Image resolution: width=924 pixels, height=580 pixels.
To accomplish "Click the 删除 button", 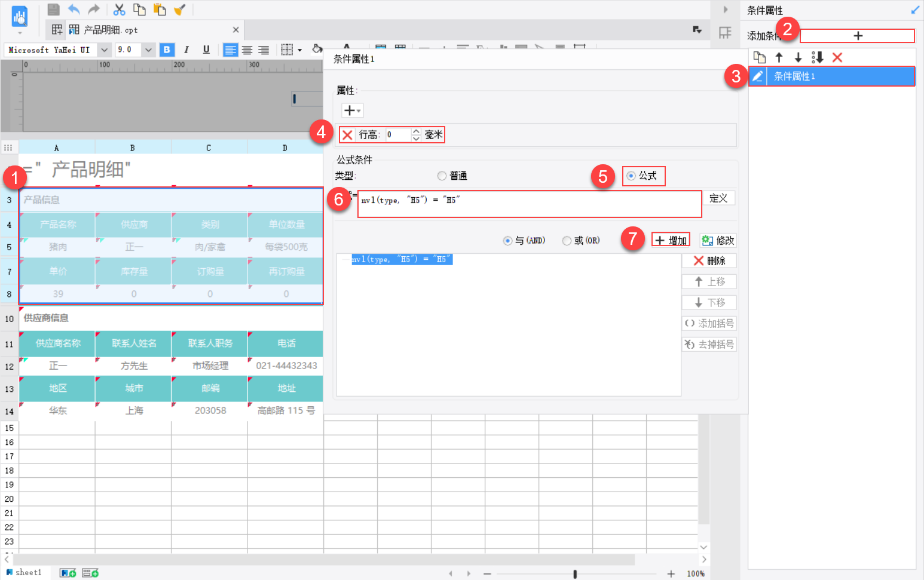I will coord(709,260).
